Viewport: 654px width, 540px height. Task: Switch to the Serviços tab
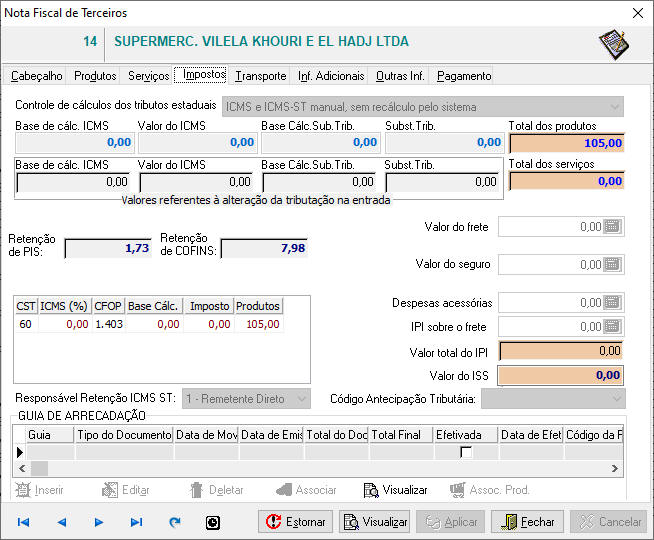coord(148,76)
